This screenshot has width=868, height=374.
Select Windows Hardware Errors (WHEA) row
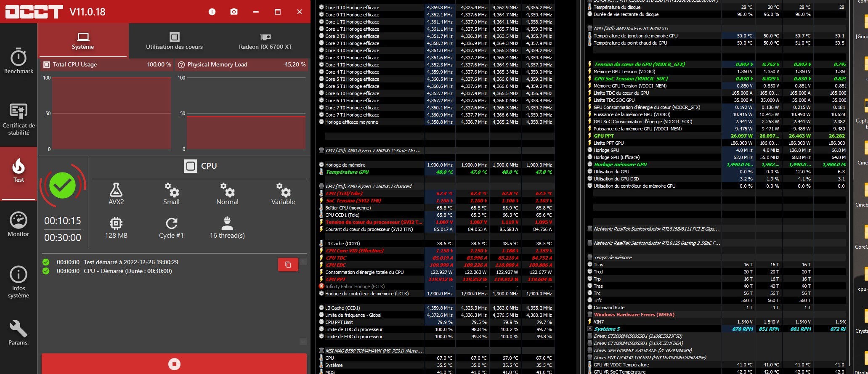pyautogui.click(x=634, y=315)
